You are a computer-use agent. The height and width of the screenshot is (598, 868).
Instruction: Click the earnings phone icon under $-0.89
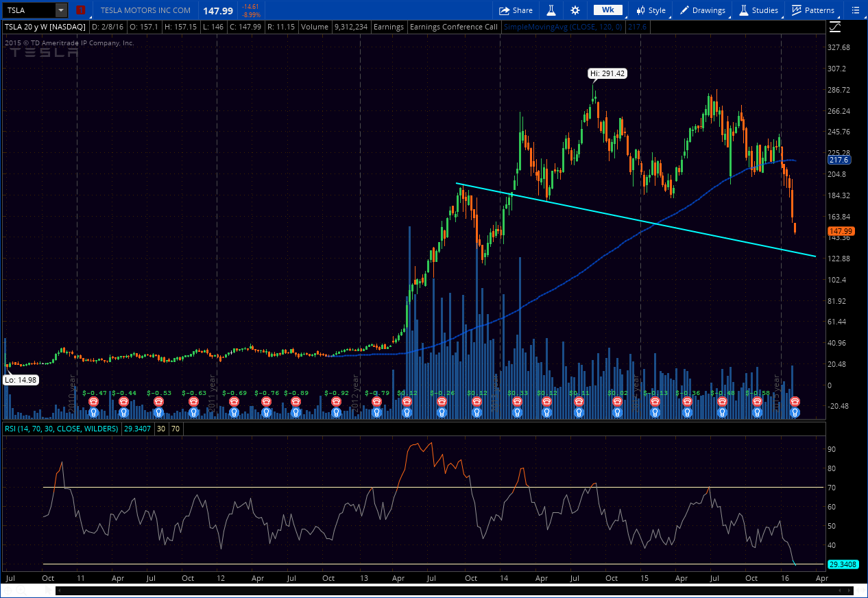click(296, 401)
